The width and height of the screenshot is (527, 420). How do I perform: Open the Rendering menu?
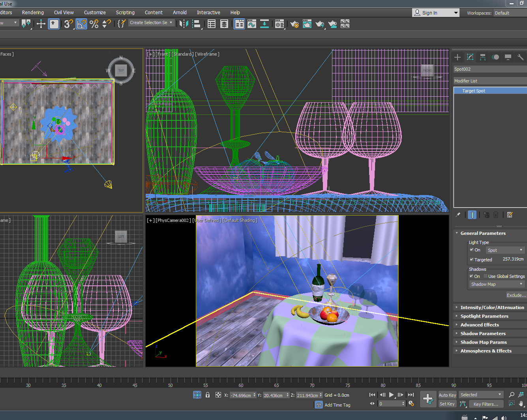pyautogui.click(x=33, y=13)
